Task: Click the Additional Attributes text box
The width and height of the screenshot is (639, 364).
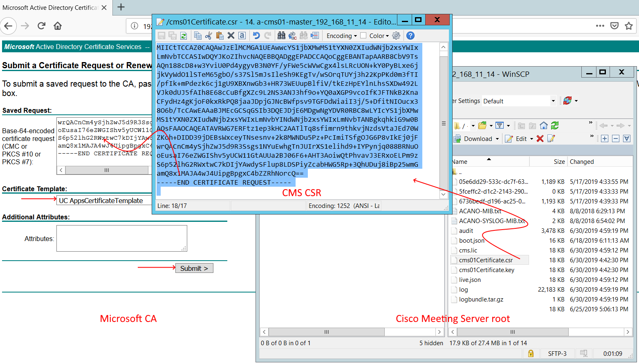Action: click(x=122, y=238)
